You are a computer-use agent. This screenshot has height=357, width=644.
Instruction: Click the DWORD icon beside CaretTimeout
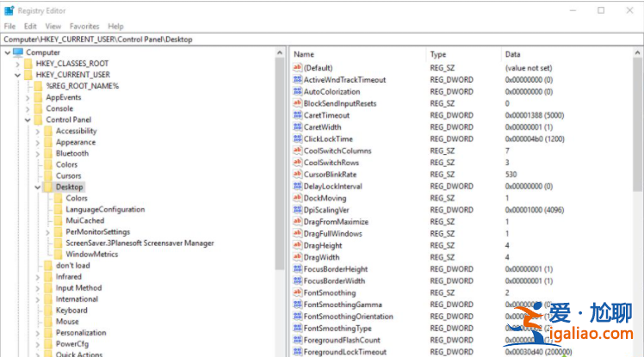coord(298,115)
